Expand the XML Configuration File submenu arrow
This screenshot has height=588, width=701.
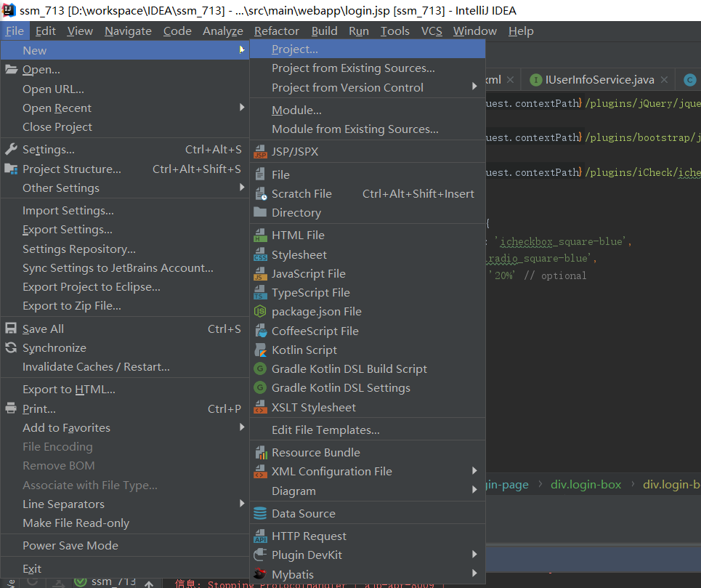(x=474, y=470)
